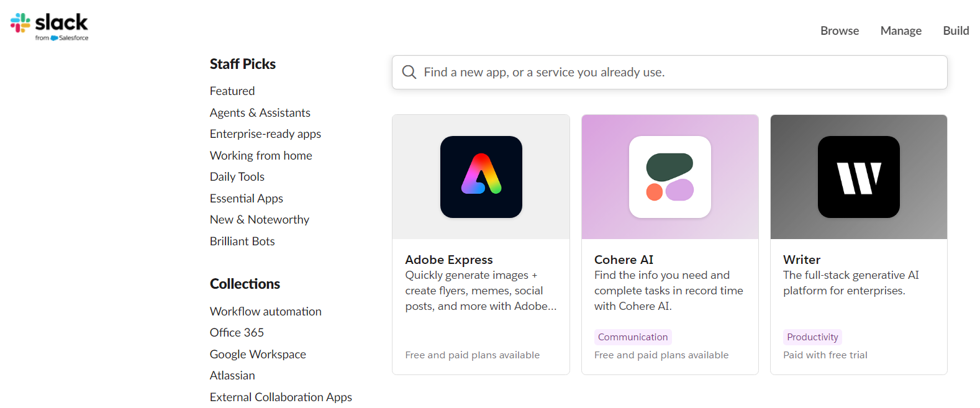This screenshot has height=408, width=980.
Task: View Enterprise-ready apps category
Action: [x=265, y=134]
